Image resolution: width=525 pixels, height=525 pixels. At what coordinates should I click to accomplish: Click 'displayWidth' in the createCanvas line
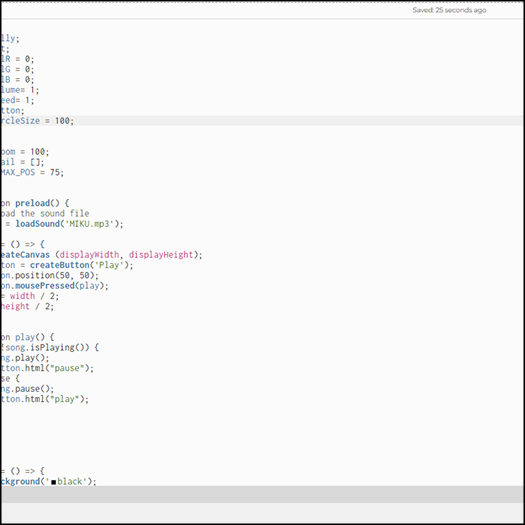tap(89, 255)
